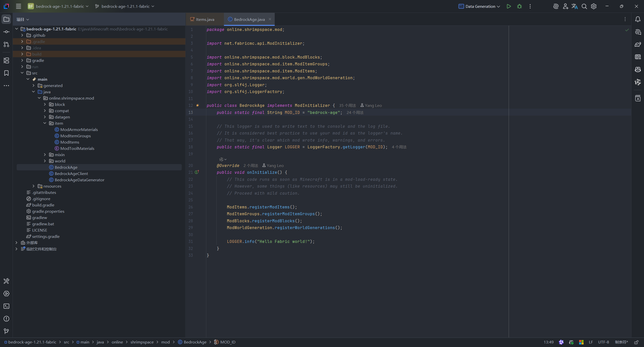
Task: Open the Terminal tool window
Action: 6,306
